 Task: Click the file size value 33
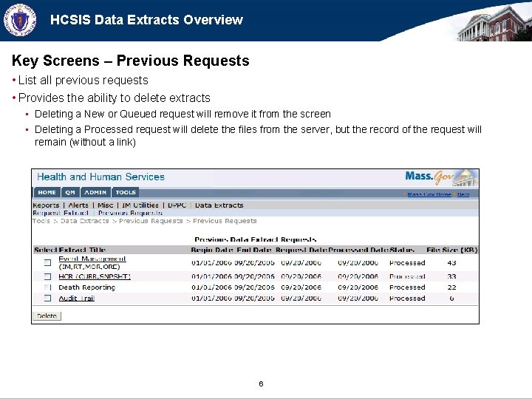tap(451, 276)
